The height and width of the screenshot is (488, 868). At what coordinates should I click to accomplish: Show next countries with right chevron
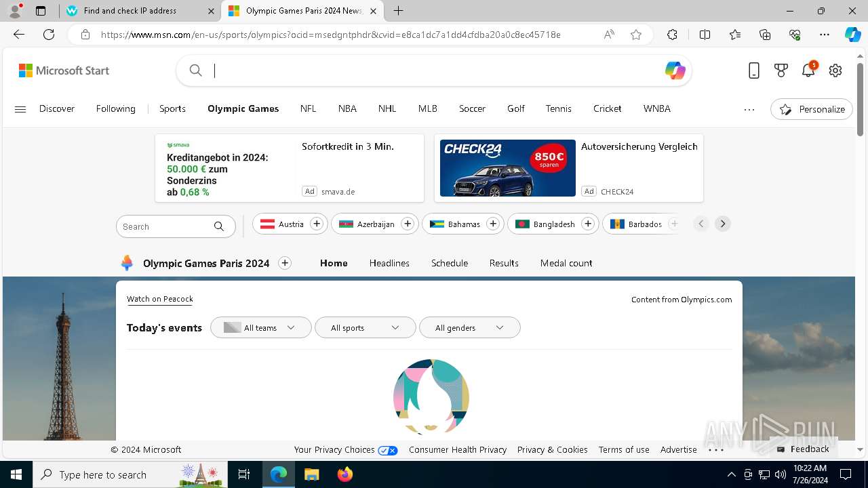pos(723,224)
